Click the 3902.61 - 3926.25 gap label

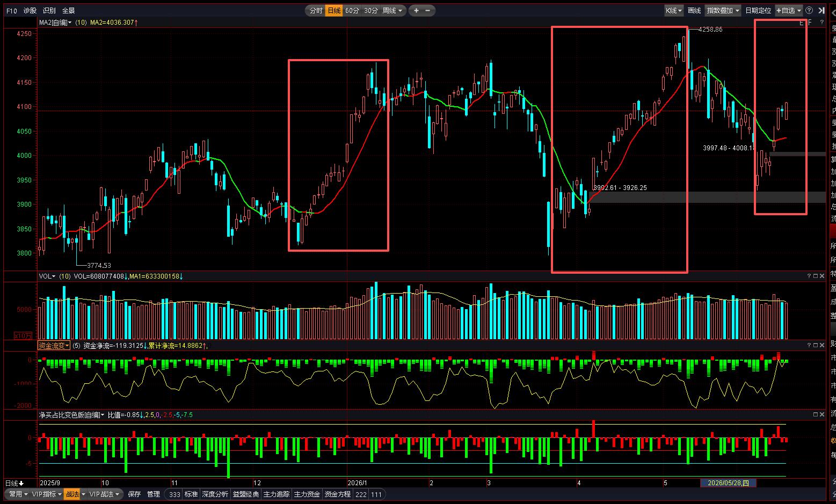point(620,188)
